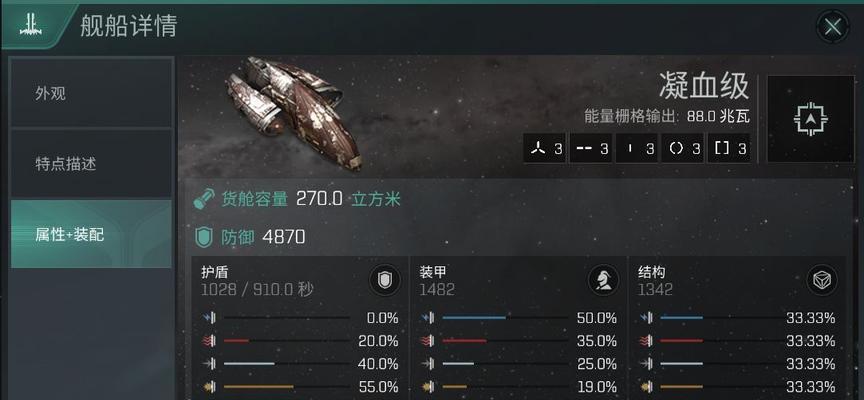Screen dimensions: 864x400
Task: Click the 护盾 shield icon
Action: click(384, 280)
